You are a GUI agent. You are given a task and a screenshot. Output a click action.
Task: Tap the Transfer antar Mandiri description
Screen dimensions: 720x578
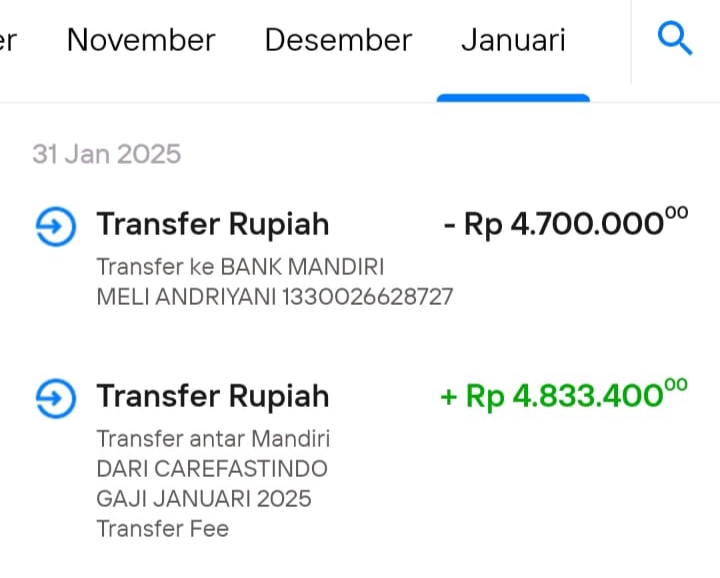coord(213,439)
